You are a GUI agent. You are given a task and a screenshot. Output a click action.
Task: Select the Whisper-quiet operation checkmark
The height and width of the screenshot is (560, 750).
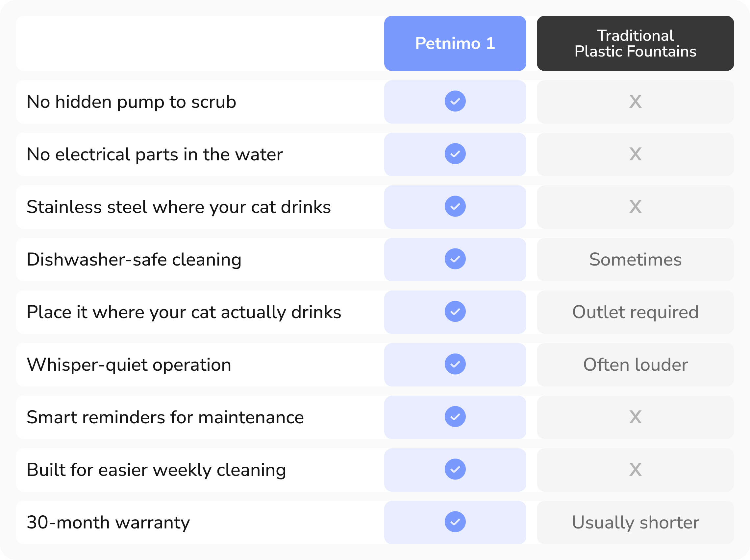[x=455, y=364]
